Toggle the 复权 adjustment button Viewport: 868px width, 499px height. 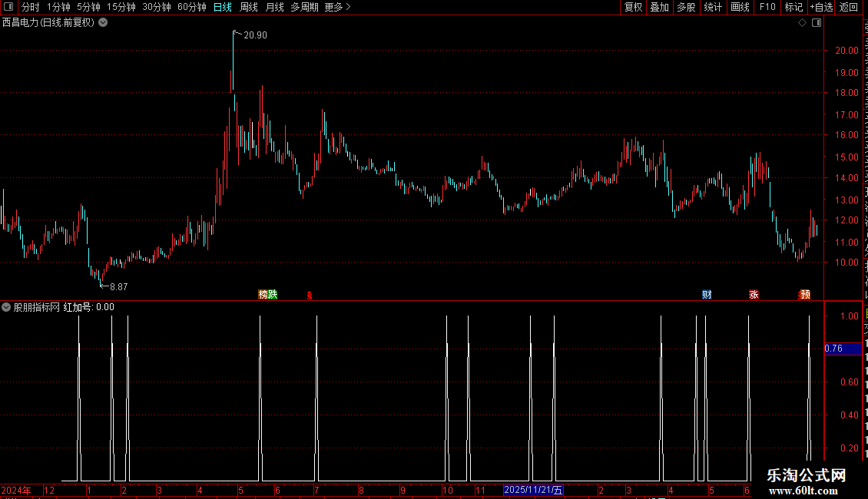[x=633, y=7]
